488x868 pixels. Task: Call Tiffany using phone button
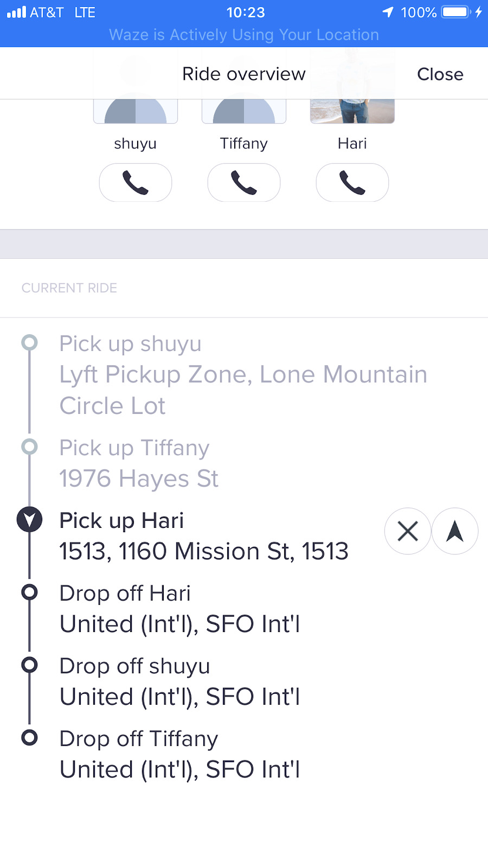tap(244, 182)
